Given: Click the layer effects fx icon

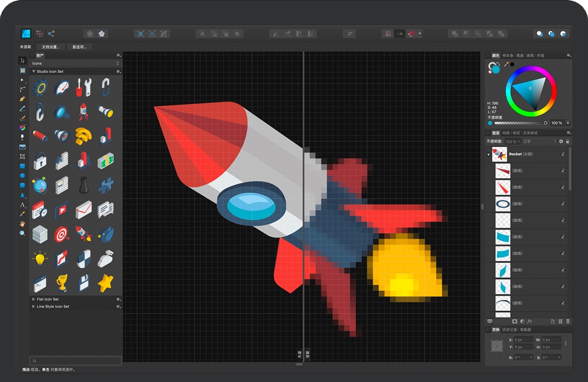Looking at the screenshot, I should click(x=530, y=321).
